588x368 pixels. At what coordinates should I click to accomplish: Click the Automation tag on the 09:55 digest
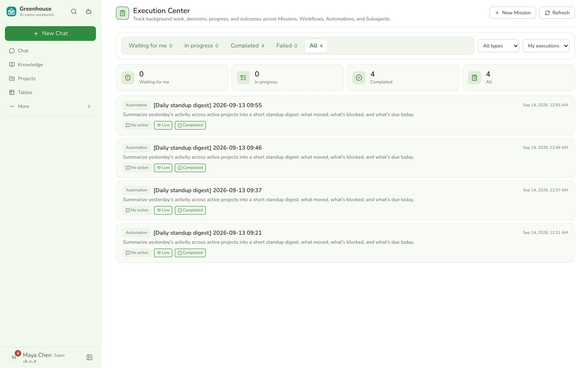(136, 105)
